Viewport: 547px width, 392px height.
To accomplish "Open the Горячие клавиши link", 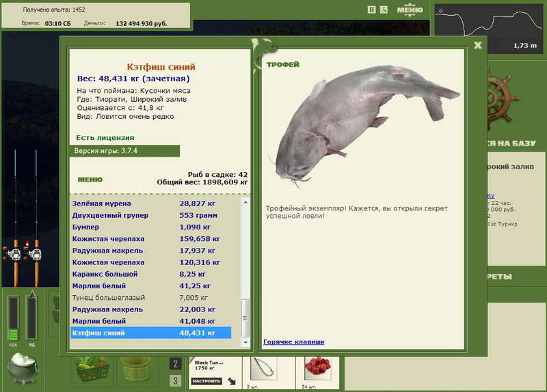I will click(x=294, y=342).
